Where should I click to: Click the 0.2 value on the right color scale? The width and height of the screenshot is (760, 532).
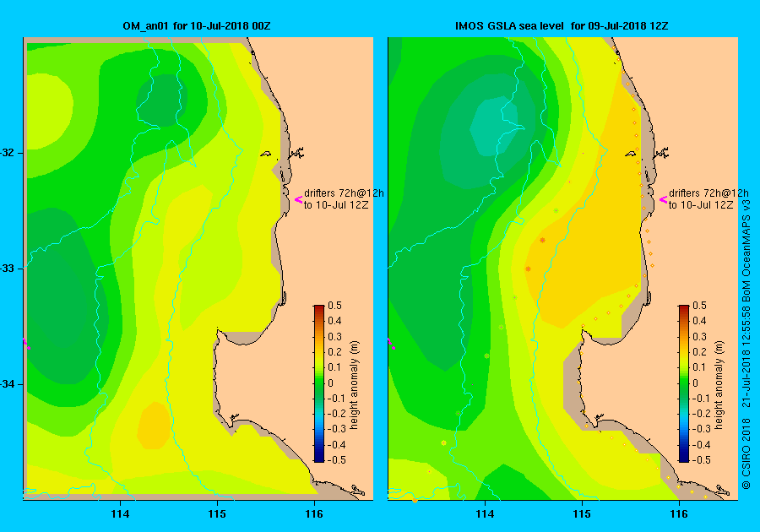(699, 352)
